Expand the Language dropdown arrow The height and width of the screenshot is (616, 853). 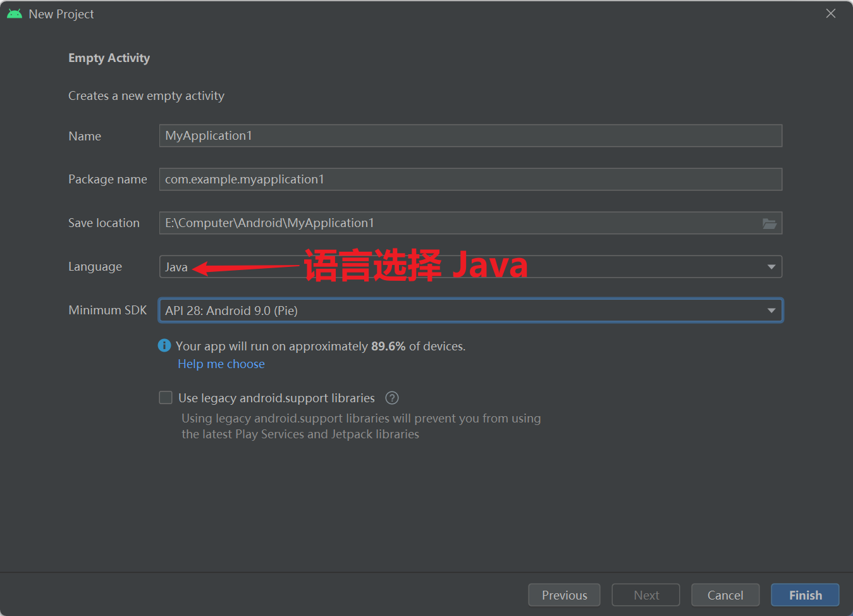click(771, 267)
